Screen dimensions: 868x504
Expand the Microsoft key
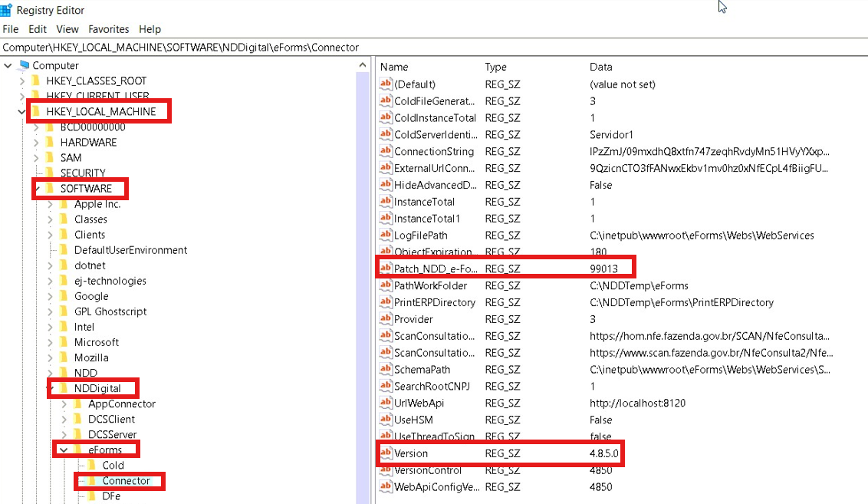[x=51, y=343]
